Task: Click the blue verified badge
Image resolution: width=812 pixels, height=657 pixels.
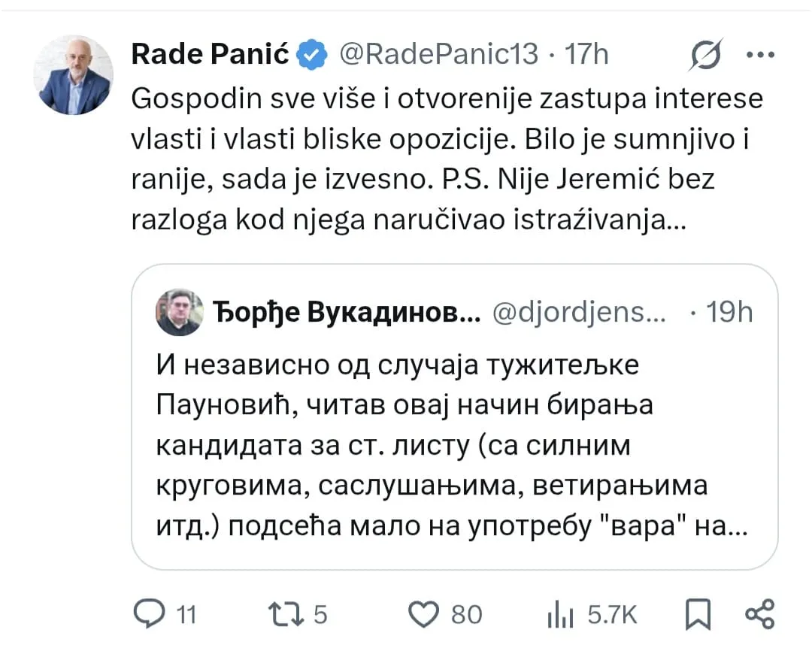Action: [311, 54]
